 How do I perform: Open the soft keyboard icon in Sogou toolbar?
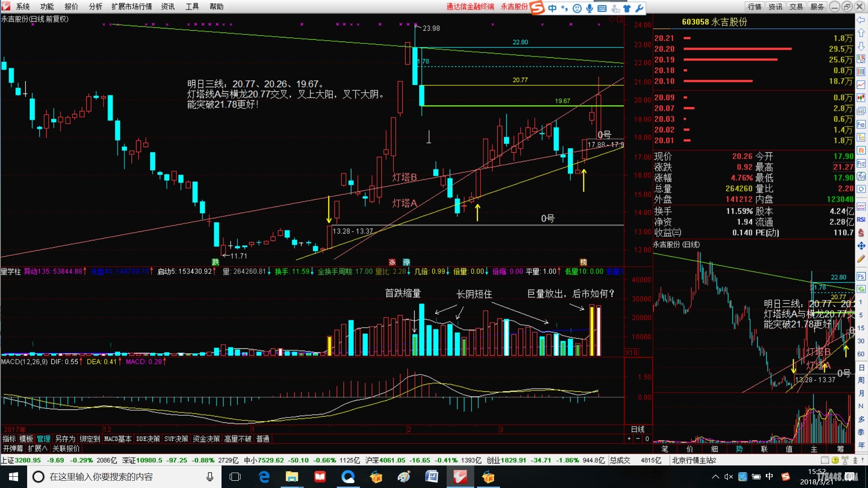pyautogui.click(x=602, y=8)
